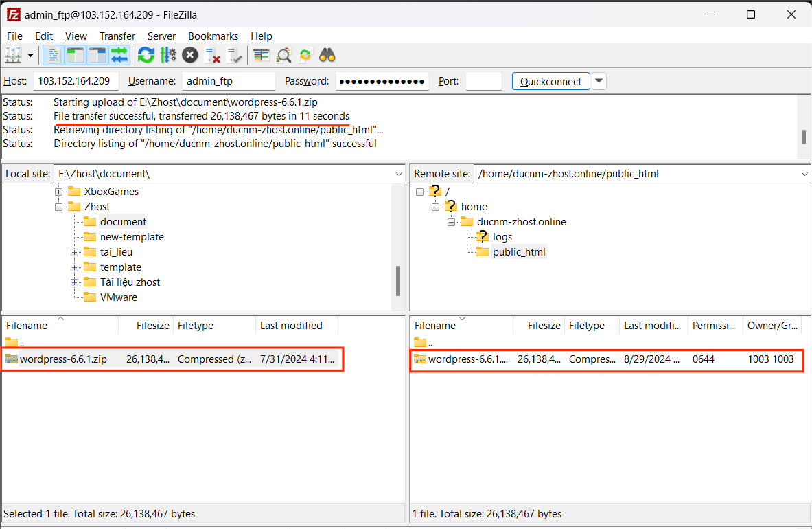Click the Port input field
Image resolution: width=812 pixels, height=529 pixels.
[483, 81]
